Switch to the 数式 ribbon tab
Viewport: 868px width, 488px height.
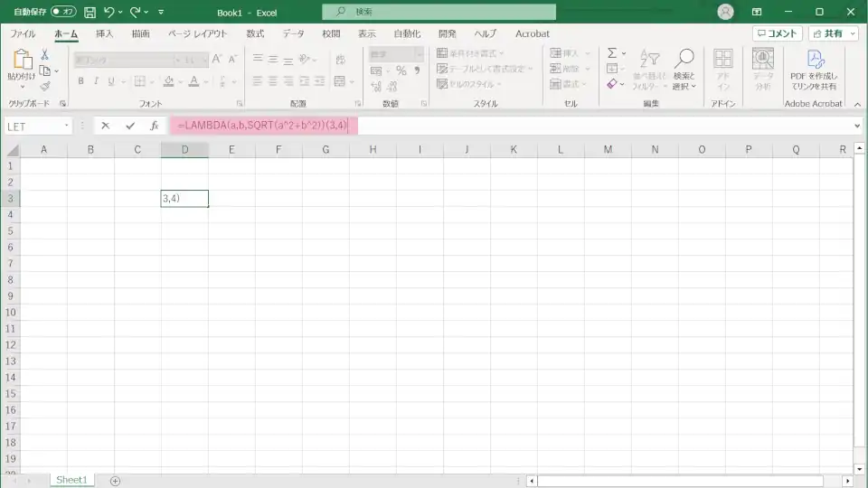pos(255,33)
